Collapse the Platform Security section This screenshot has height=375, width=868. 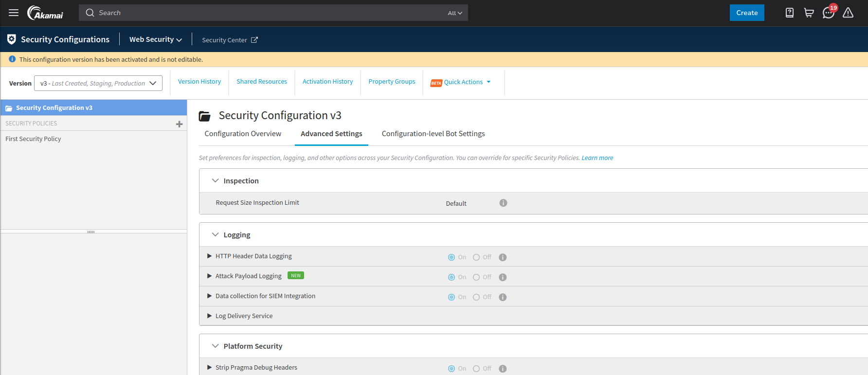pyautogui.click(x=215, y=346)
